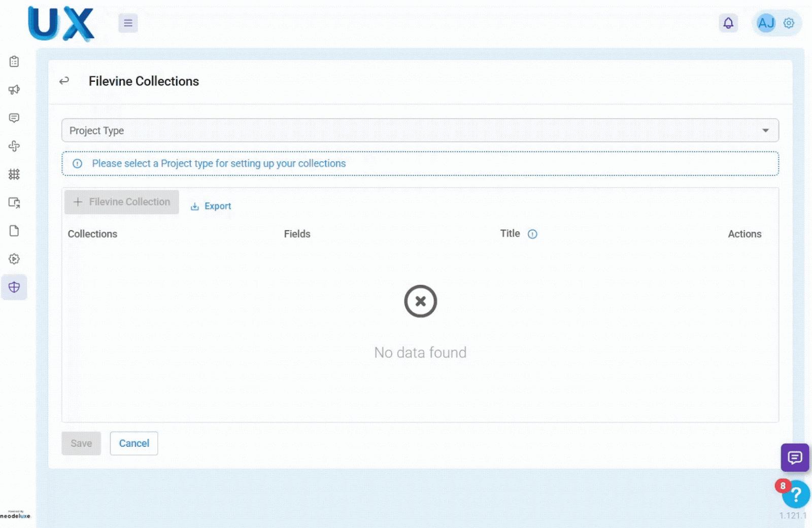Screen dimensions: 812x528
Task: Click the Title column header
Action: click(510, 233)
